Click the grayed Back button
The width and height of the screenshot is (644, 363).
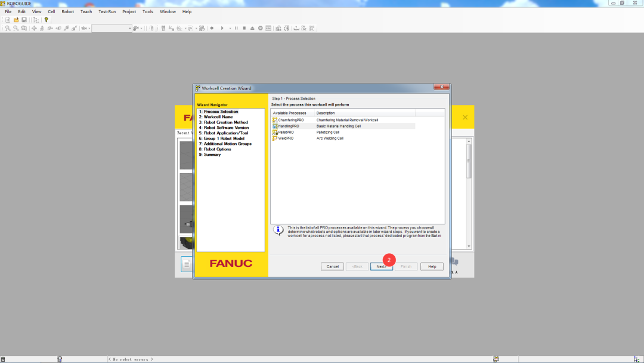pos(357,266)
